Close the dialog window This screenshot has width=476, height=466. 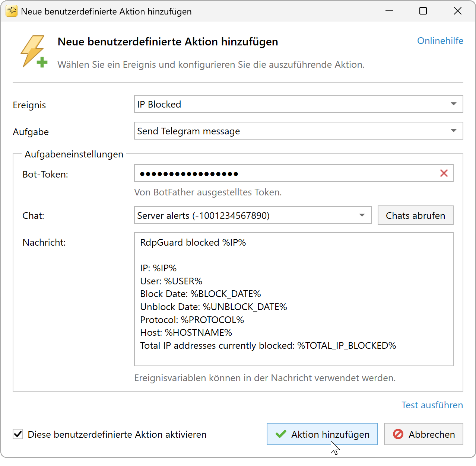[458, 11]
